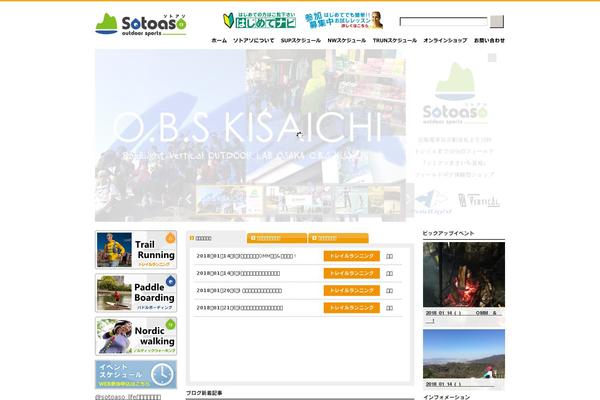This screenshot has height=400, width=600.
Task: Open the はじめてナビ beginner banner
Action: click(259, 20)
